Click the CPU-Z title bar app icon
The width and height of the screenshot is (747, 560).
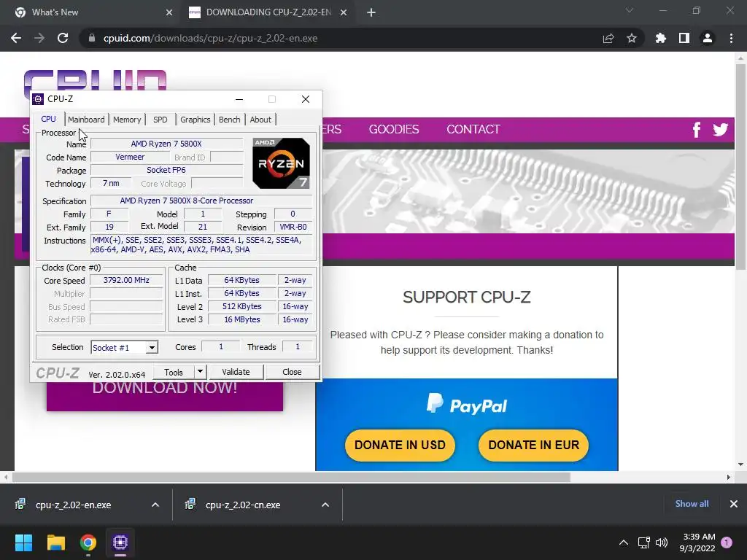[x=38, y=99]
